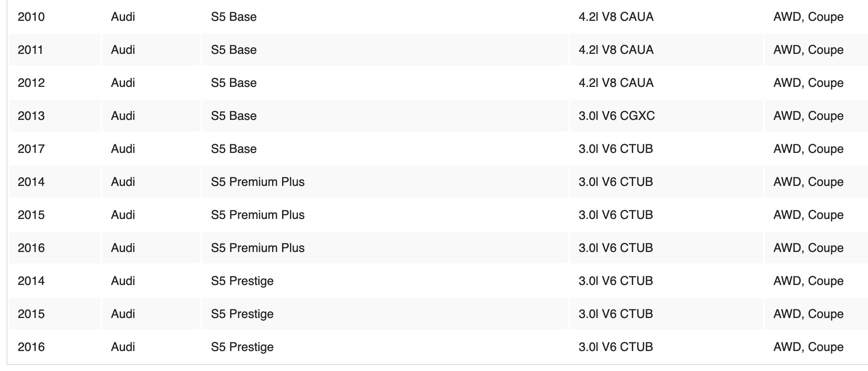Select the 2013 year cell

coord(31,116)
